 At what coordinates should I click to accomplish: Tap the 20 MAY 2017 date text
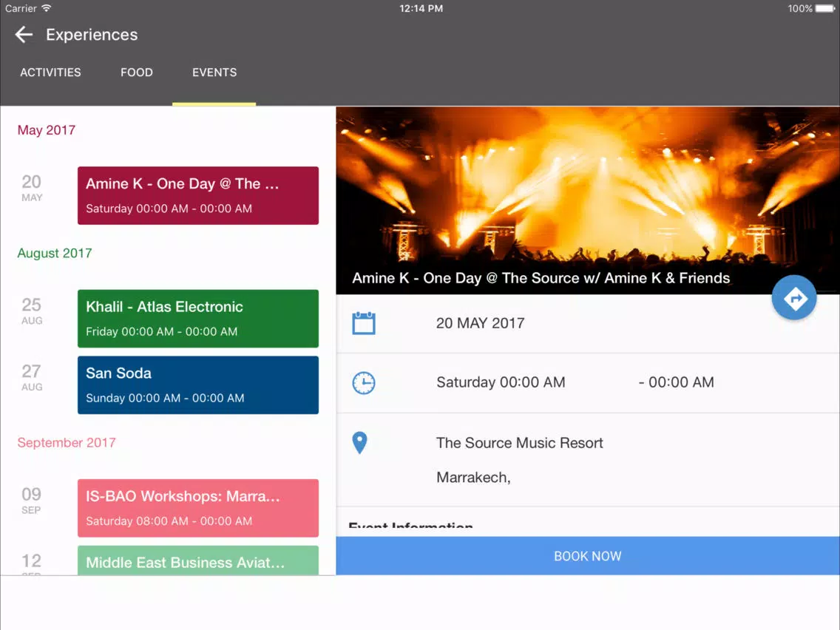click(481, 323)
